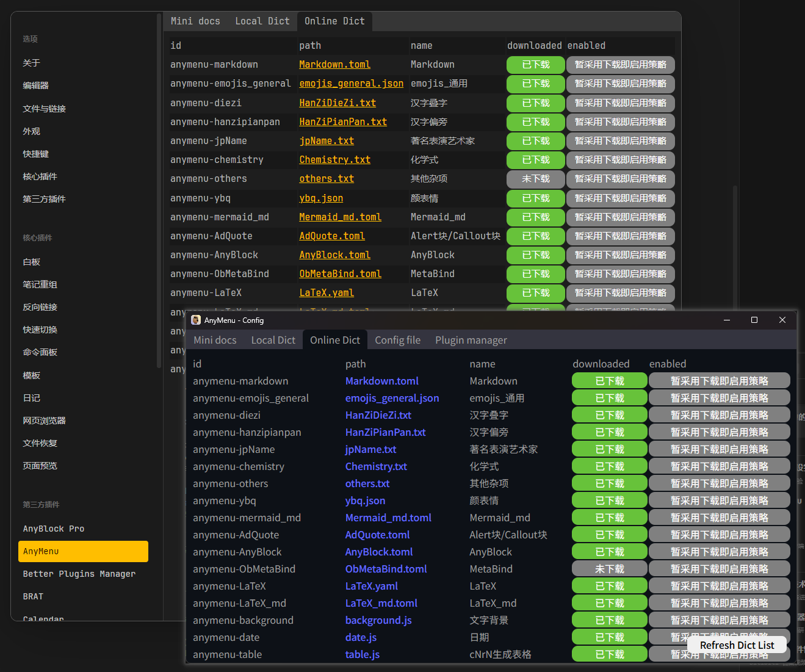
Task: Open 外观 settings in the sidebar
Action: coord(32,131)
